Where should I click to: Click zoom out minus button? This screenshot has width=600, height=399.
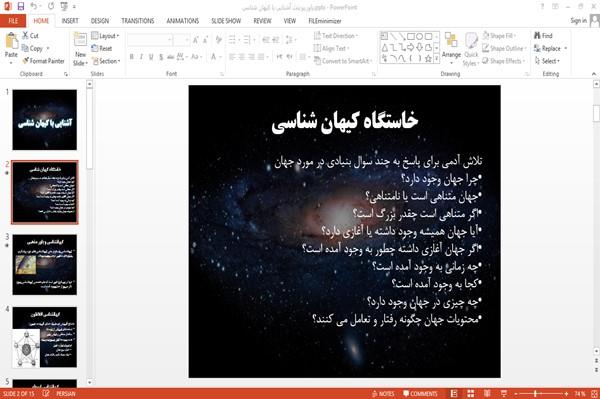(516, 394)
